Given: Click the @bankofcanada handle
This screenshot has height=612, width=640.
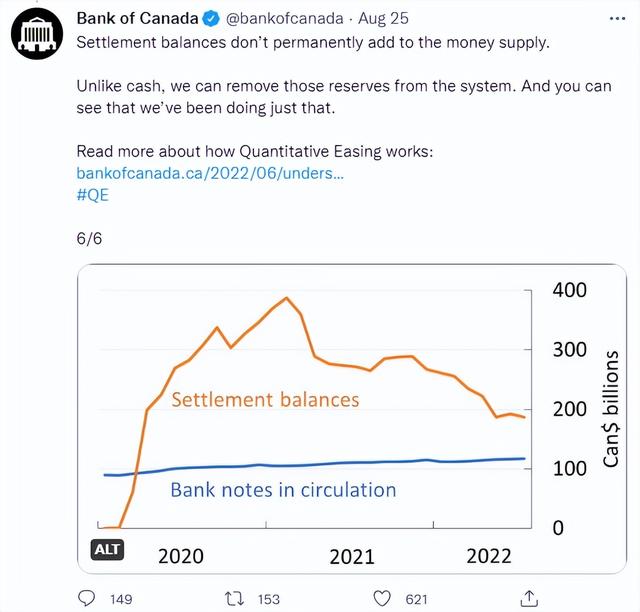Looking at the screenshot, I should click(x=284, y=18).
